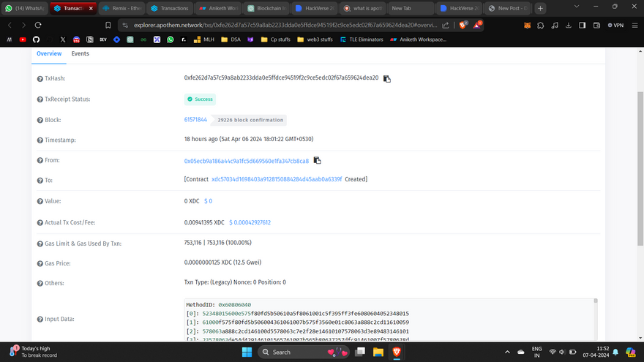Open the created contract address link
Viewport: 644px width, 362px height.
[x=276, y=179]
